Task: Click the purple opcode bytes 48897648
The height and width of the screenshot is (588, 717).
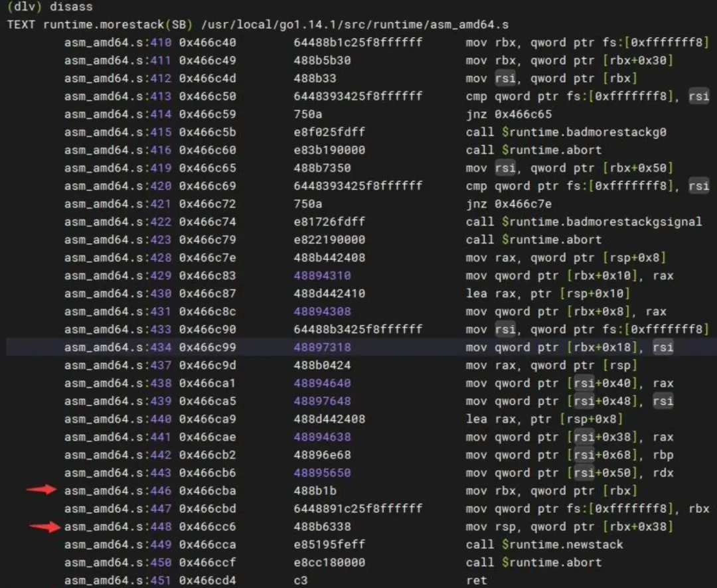Action: pyautogui.click(x=322, y=401)
